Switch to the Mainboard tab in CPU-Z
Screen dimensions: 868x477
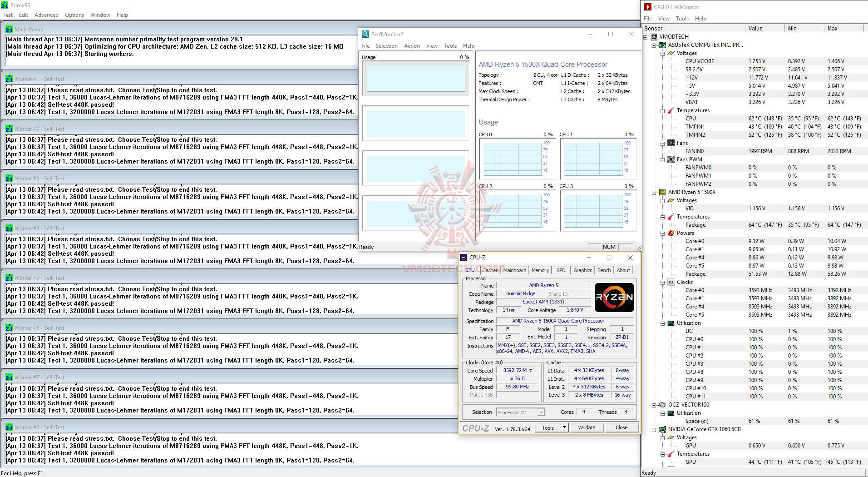click(x=515, y=270)
